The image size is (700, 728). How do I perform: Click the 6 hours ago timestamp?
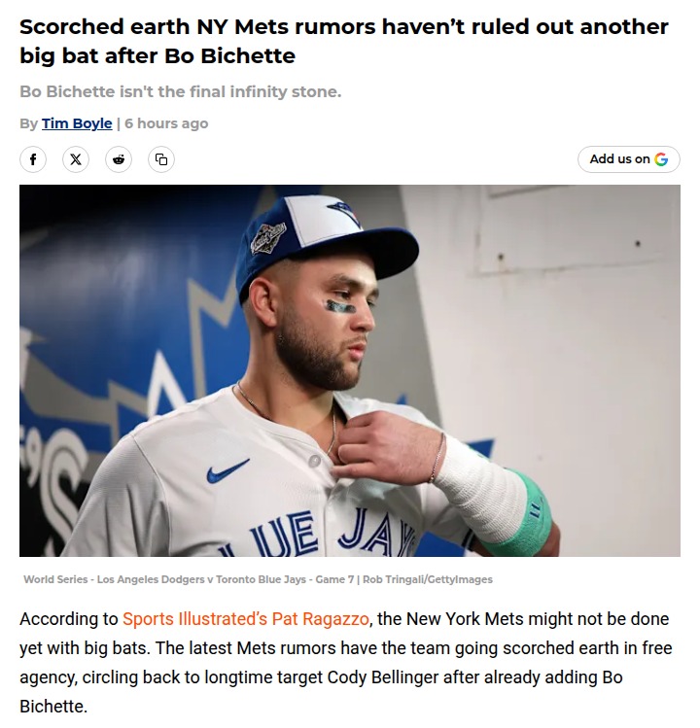tap(166, 123)
